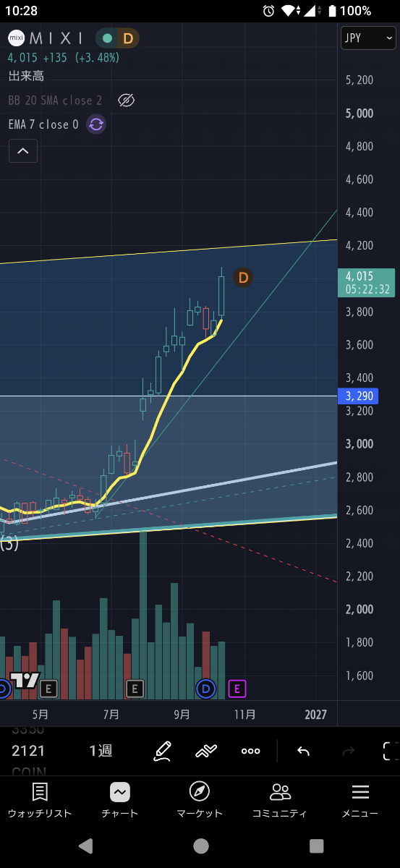Open the pencil drawing tools
The image size is (400, 868).
click(x=163, y=751)
